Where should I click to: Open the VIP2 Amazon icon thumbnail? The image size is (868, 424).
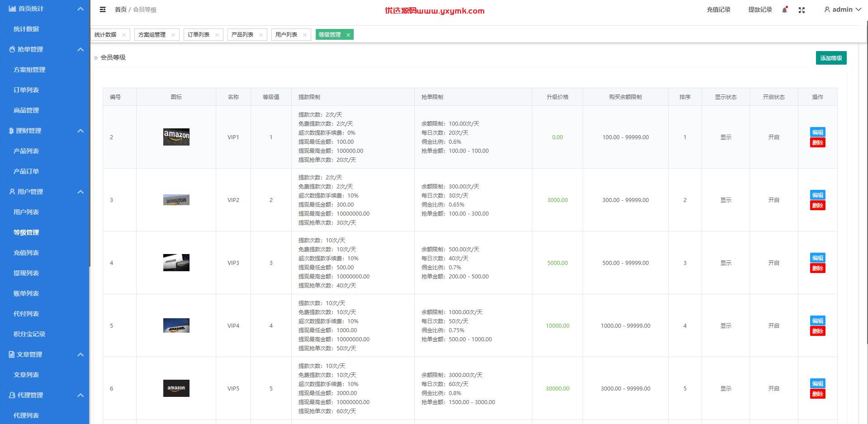pyautogui.click(x=176, y=200)
